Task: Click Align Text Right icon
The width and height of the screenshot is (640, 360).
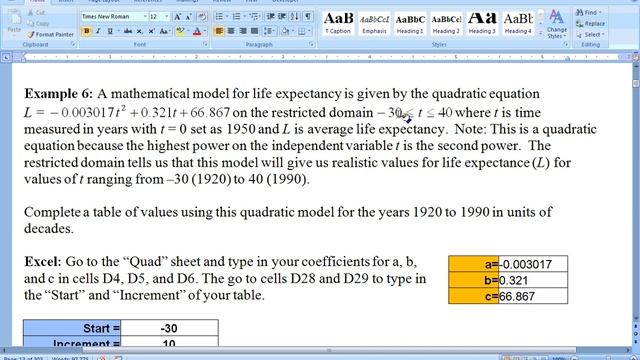Action: pos(242,31)
